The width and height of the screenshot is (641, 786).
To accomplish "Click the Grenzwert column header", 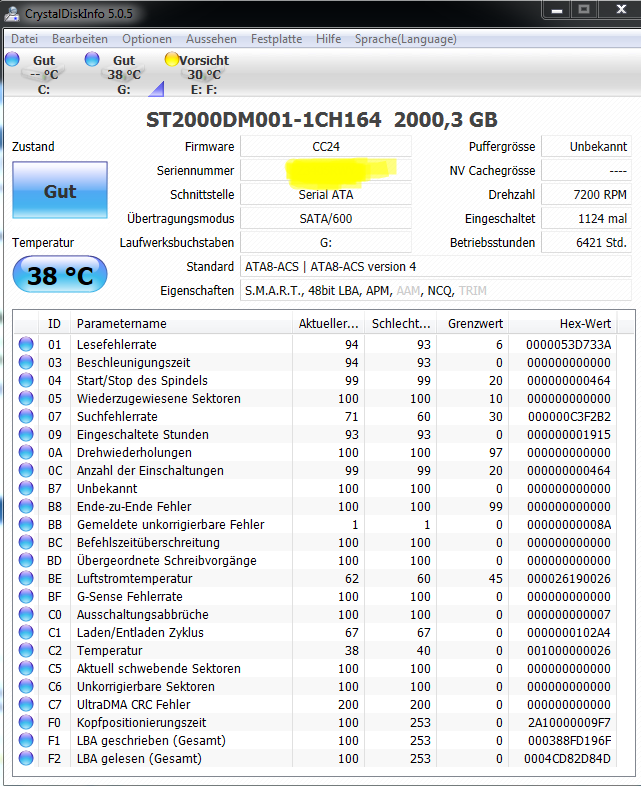I will (473, 324).
